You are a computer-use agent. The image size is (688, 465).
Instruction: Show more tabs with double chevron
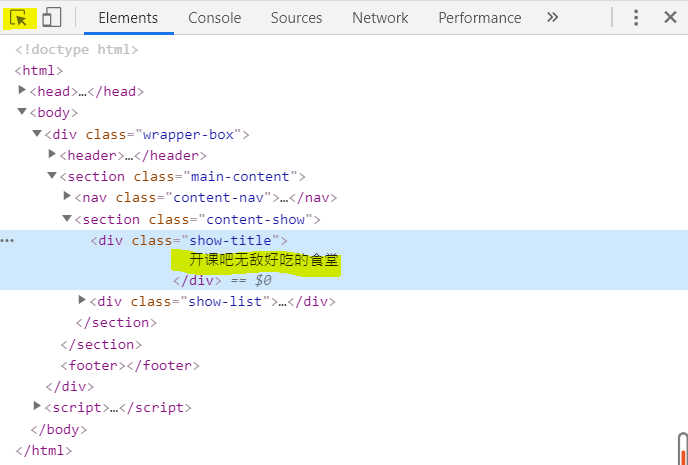tap(552, 18)
